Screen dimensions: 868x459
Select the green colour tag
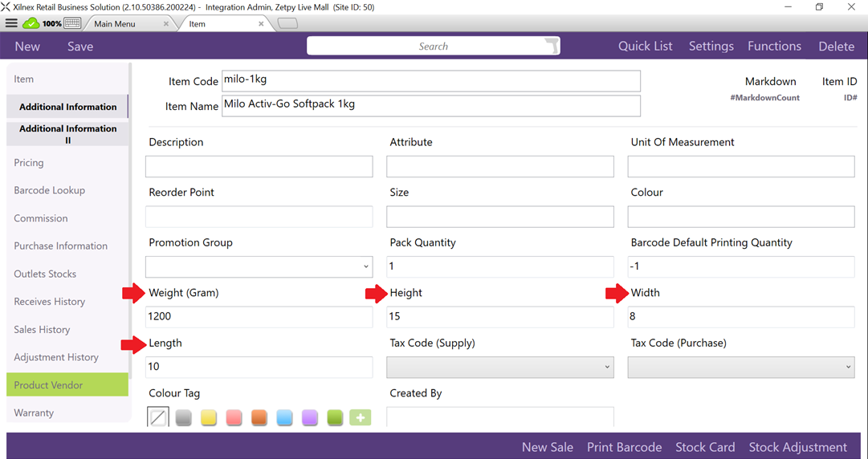pos(335,417)
